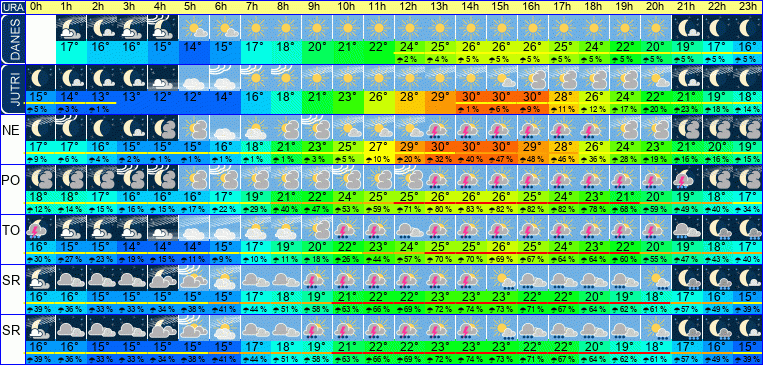This screenshot has height=365, width=763.
Task: Click PO 6h precipitation 22 %
Action: click(225, 210)
